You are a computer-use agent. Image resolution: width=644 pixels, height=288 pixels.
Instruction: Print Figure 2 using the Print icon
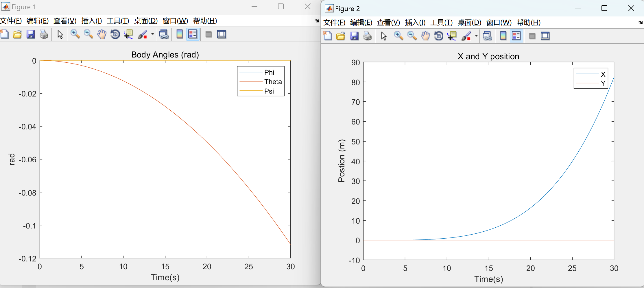click(367, 36)
